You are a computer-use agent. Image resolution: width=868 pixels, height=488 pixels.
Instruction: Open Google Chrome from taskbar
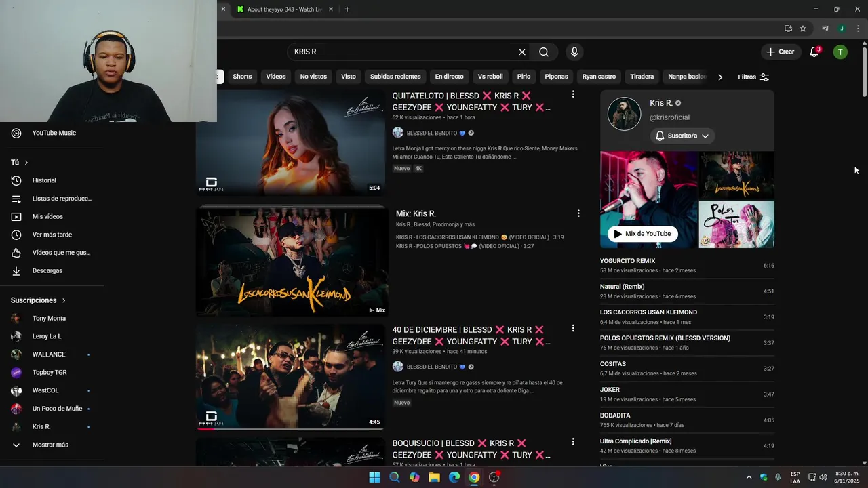(x=474, y=477)
